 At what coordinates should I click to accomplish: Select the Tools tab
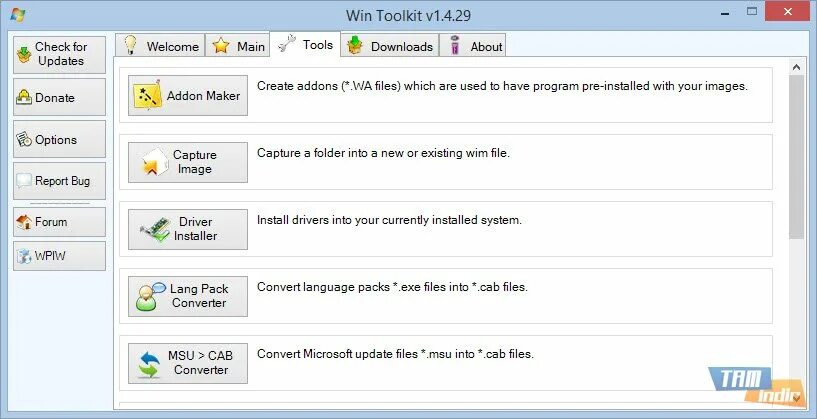305,44
